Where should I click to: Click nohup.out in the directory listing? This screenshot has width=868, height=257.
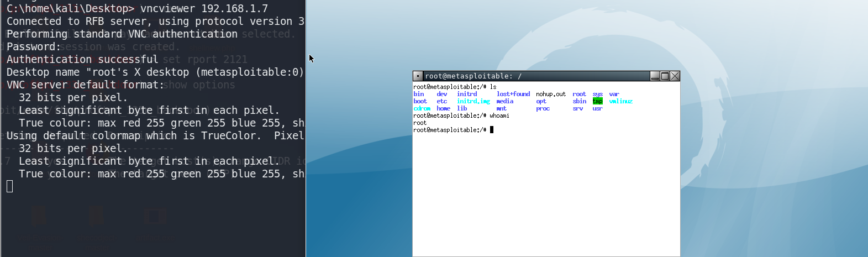(550, 94)
